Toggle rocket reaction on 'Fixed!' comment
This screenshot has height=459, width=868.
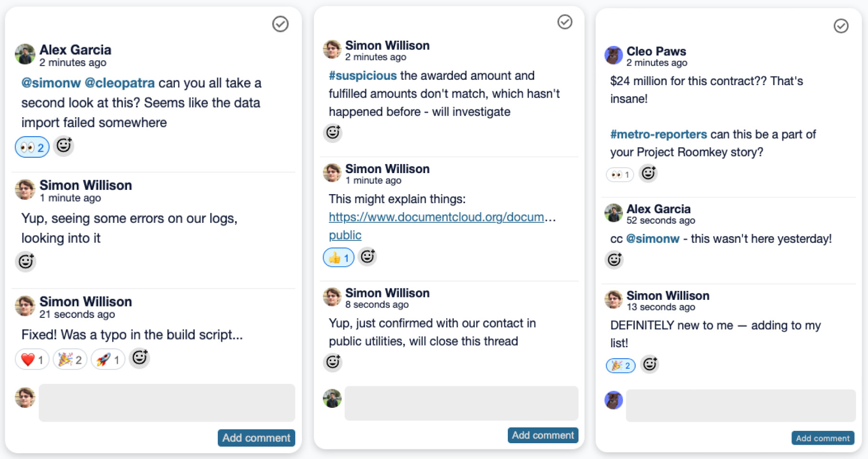107,359
